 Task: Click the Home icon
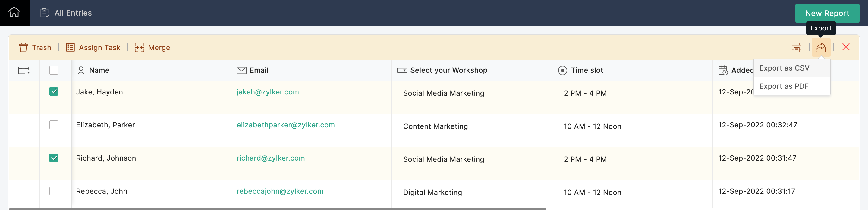[x=14, y=13]
